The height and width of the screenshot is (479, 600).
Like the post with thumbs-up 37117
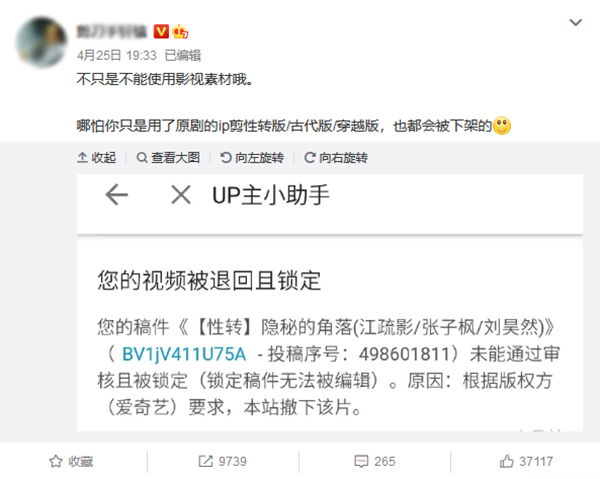tap(526, 461)
